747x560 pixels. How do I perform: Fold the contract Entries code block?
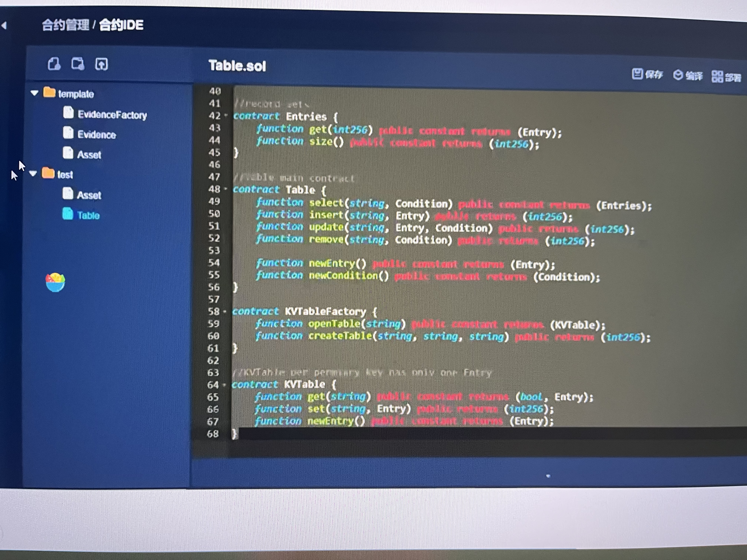pos(226,115)
